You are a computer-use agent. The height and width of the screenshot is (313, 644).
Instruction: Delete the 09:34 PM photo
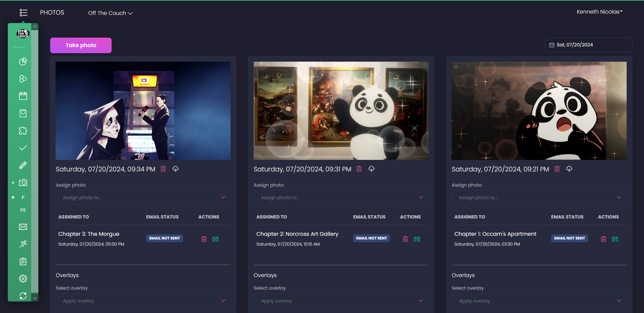pyautogui.click(x=163, y=169)
